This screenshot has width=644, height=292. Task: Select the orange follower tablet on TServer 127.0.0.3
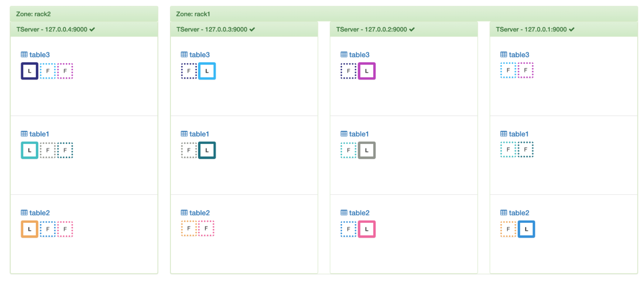pyautogui.click(x=189, y=229)
